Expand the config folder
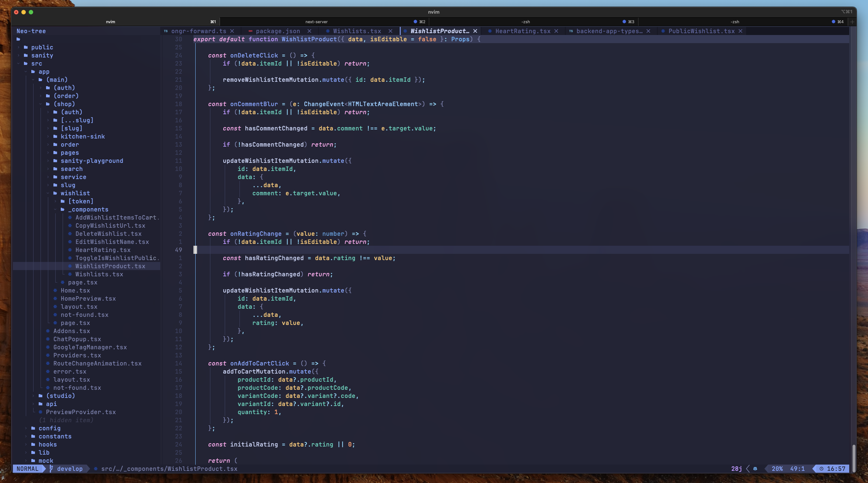 point(26,428)
